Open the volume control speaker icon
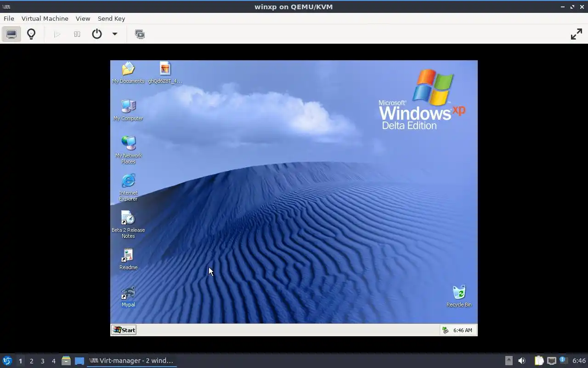Screen dimensions: 588x368 522,361
